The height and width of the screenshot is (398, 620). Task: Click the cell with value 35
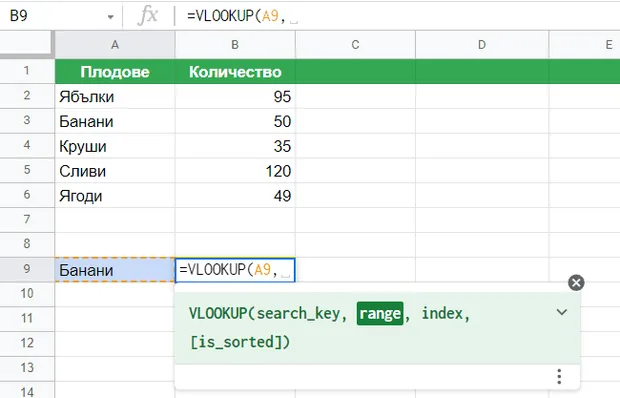(235, 146)
